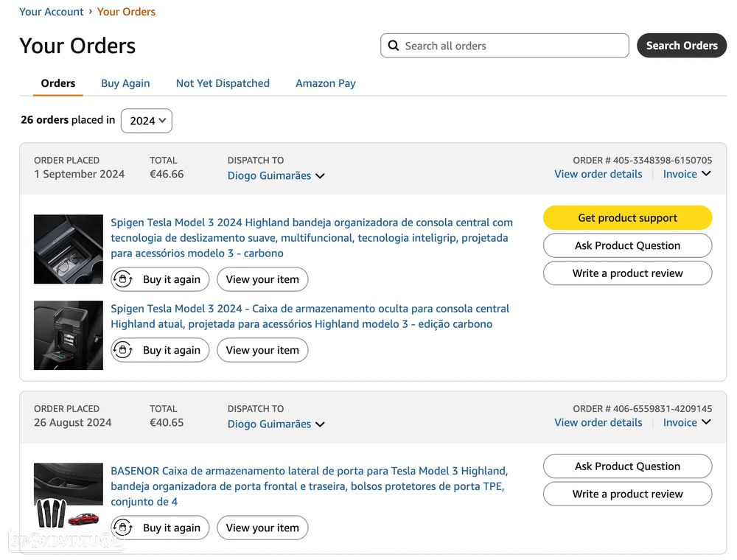The image size is (737, 560).
Task: Open the Not Yet Dispatched tab
Action: tap(223, 83)
